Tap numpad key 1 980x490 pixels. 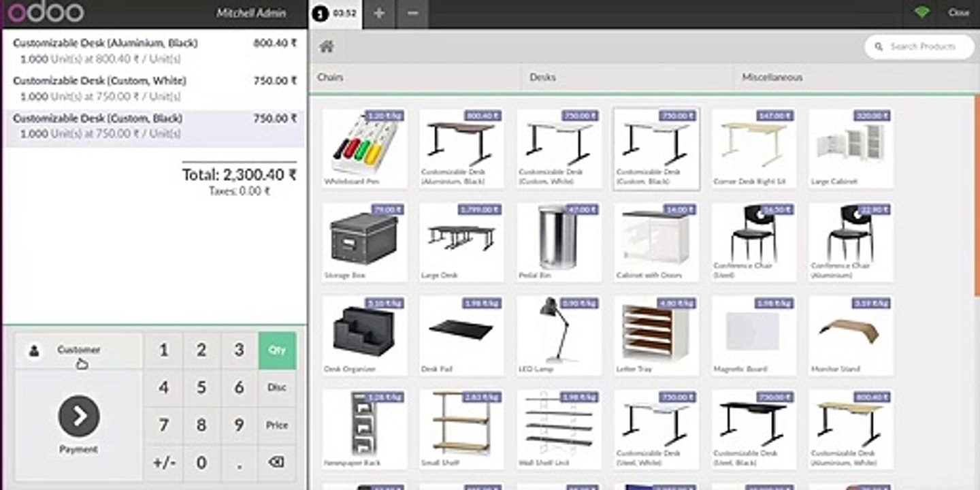point(163,350)
